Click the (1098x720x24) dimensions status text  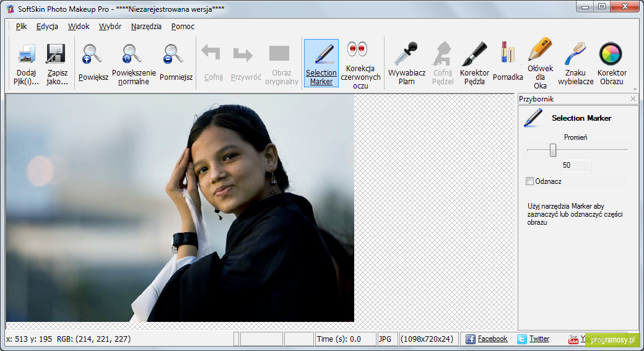pos(427,339)
